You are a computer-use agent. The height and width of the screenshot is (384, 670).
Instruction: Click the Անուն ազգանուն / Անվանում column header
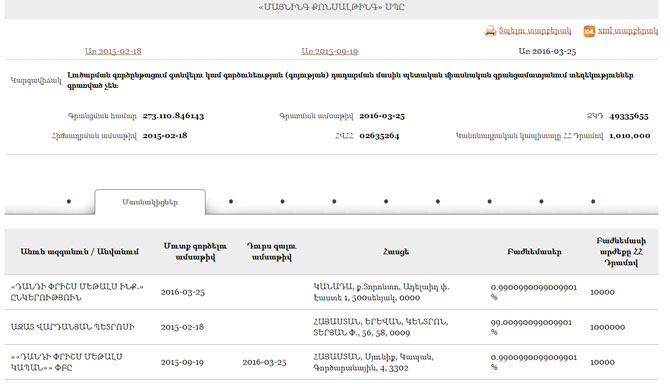[x=79, y=252]
